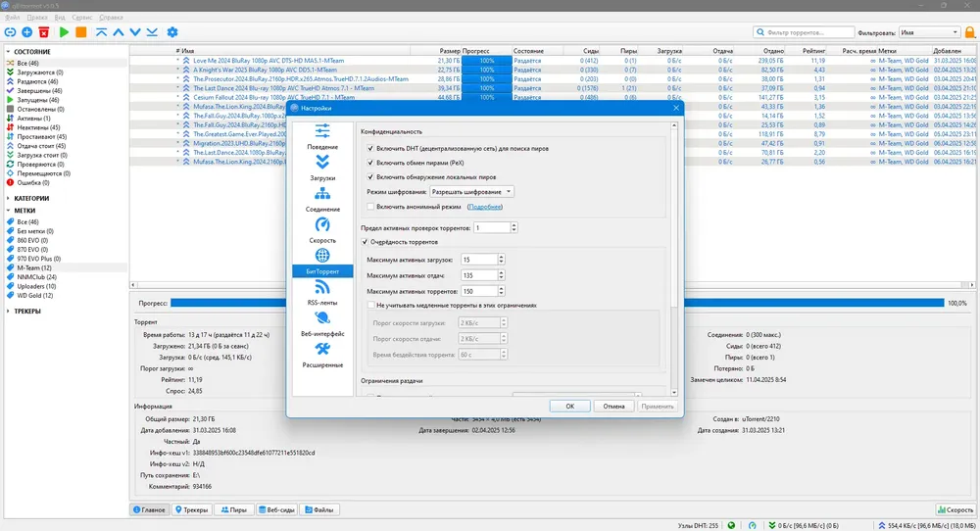Screen dimensions: 980x531
Task: Open the Behavior (Поведение) settings section
Action: click(x=322, y=137)
